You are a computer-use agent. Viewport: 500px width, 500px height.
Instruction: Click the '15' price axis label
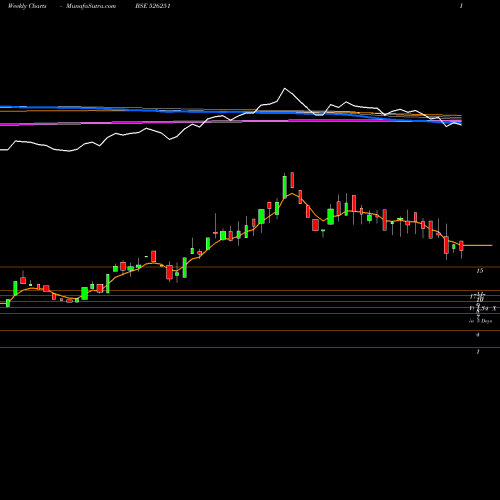coord(480,271)
